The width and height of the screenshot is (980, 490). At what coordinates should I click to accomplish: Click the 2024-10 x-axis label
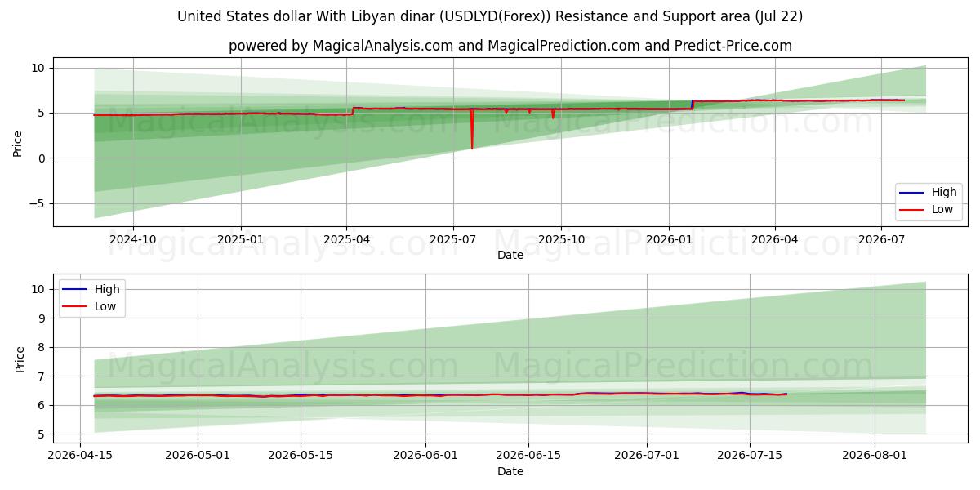133,238
